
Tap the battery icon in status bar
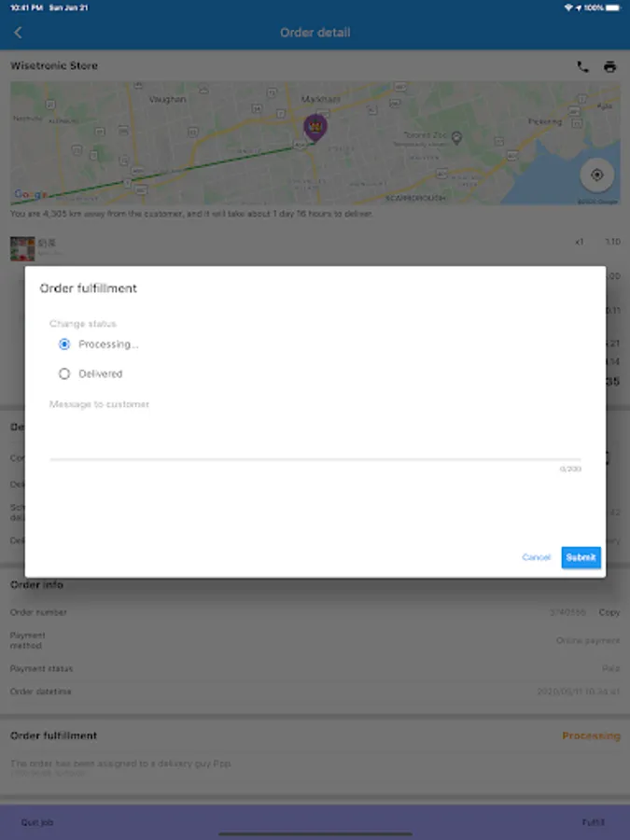coord(614,7)
